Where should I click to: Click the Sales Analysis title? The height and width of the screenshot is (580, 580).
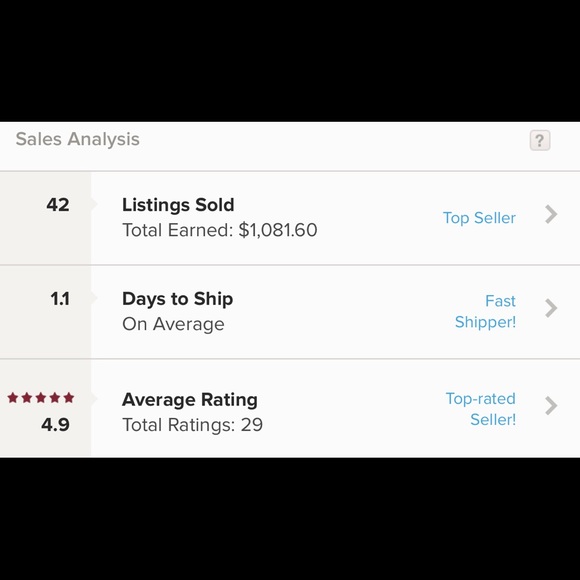tap(78, 139)
